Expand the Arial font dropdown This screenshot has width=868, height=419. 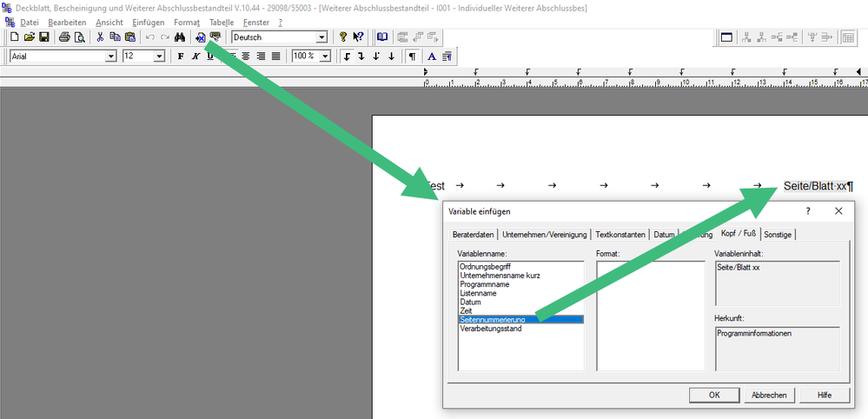[x=110, y=57]
